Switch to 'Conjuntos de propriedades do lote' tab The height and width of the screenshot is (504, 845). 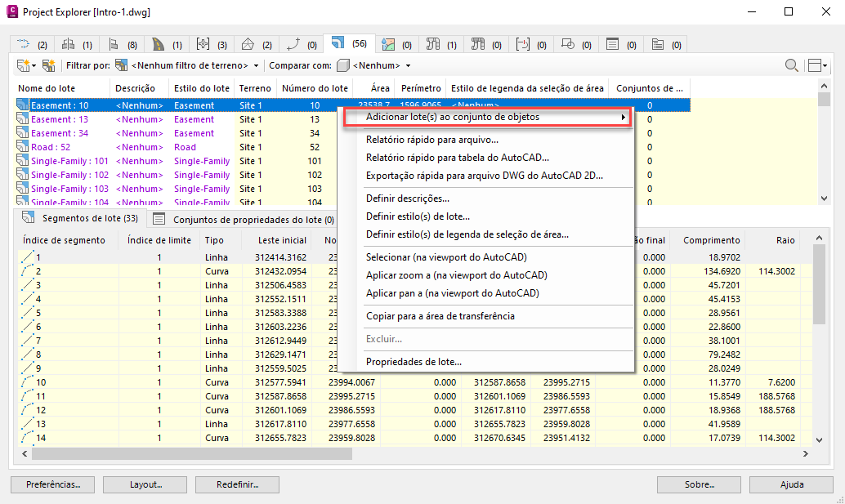pyautogui.click(x=245, y=219)
